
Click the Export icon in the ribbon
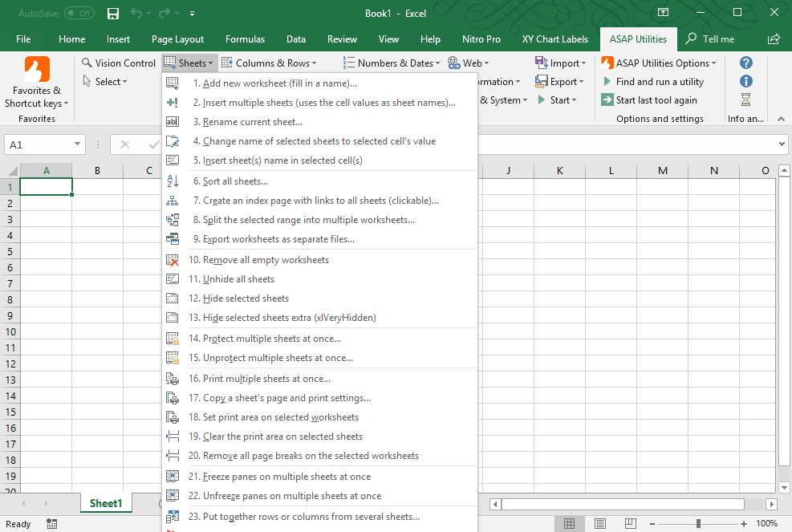coord(542,81)
